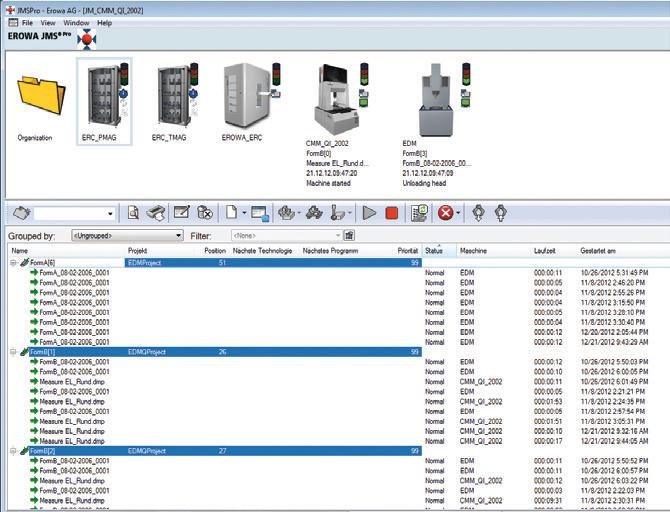Collapse the FormA[6] tree group
The width and height of the screenshot is (670, 512).
(13, 262)
